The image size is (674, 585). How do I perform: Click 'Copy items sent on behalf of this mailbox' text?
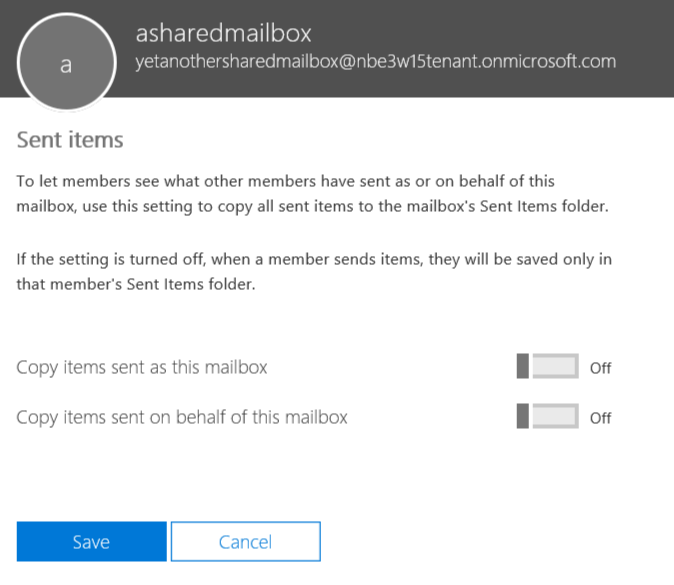point(182,417)
